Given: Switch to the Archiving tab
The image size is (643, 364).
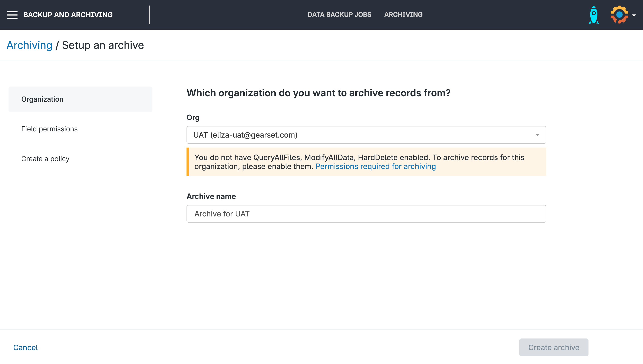Looking at the screenshot, I should click(x=403, y=14).
